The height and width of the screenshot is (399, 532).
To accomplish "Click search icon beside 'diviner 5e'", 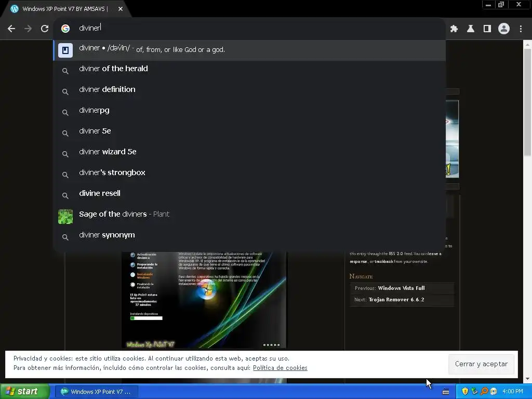I will (x=65, y=134).
